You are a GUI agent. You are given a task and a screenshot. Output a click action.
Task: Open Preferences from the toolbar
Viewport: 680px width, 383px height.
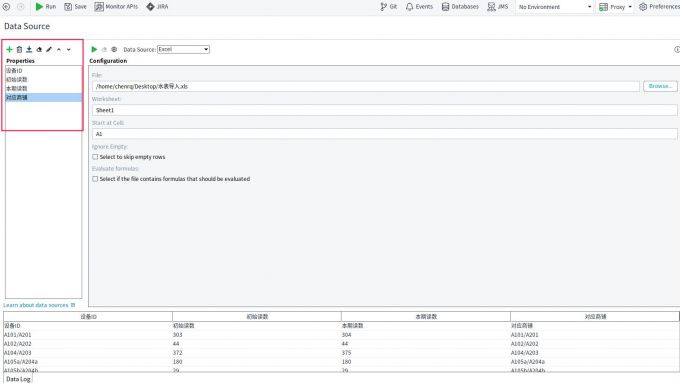[659, 7]
